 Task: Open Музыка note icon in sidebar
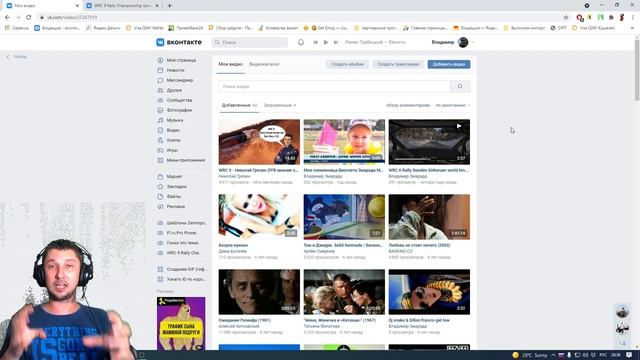tap(160, 120)
